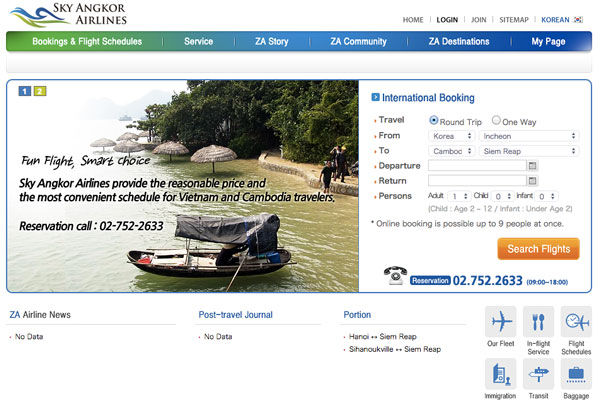Open the To country dropdown showing Cambodia

(452, 151)
